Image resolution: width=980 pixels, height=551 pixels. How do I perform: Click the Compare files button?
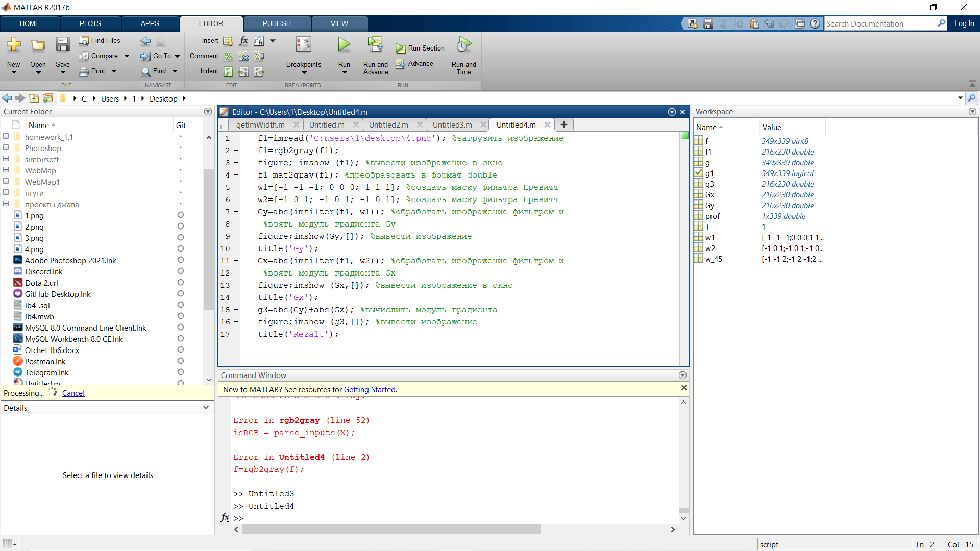[104, 56]
